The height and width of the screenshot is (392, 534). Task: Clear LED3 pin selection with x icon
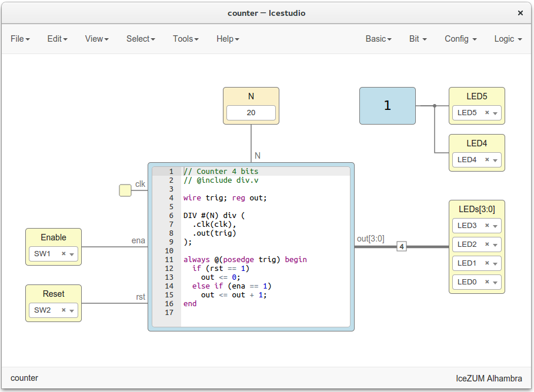click(487, 225)
